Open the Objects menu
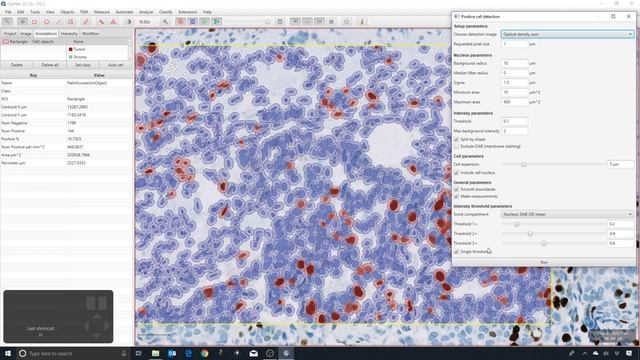Viewport: 640px width, 360px height. pyautogui.click(x=67, y=12)
